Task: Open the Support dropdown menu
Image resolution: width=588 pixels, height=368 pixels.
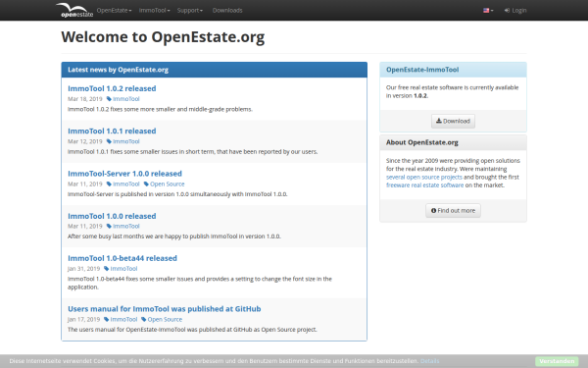Action: (x=190, y=11)
